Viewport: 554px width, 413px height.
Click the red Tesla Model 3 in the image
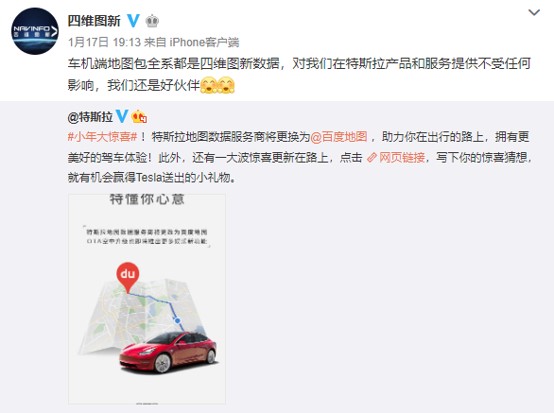168,352
